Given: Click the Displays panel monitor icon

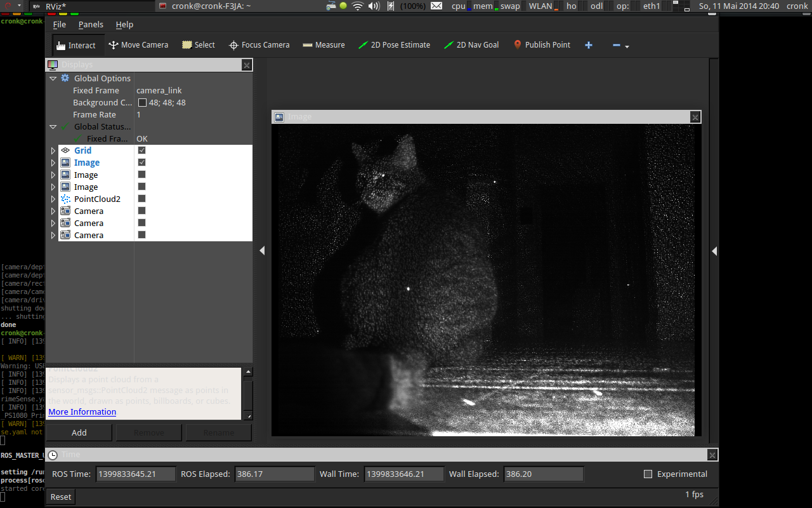Looking at the screenshot, I should click(53, 65).
